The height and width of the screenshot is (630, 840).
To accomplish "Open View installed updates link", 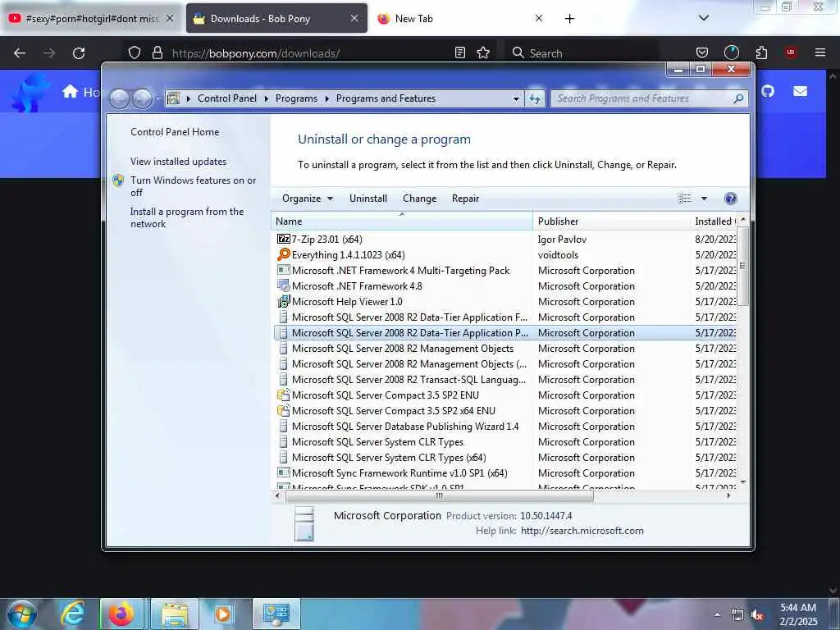I will 178,162.
